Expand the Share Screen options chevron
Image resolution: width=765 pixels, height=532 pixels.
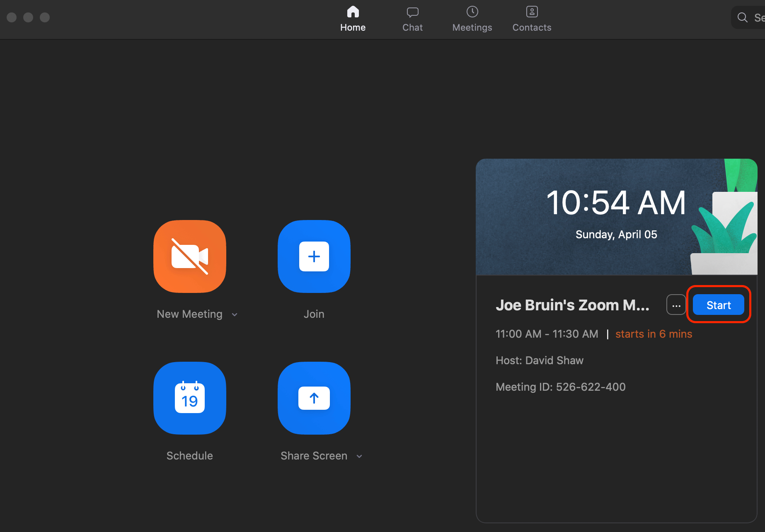click(x=359, y=456)
